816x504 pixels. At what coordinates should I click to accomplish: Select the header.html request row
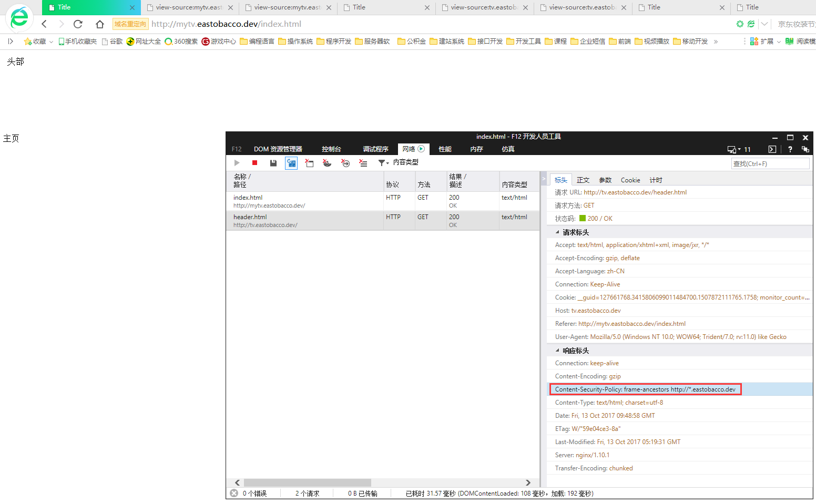[x=305, y=221]
